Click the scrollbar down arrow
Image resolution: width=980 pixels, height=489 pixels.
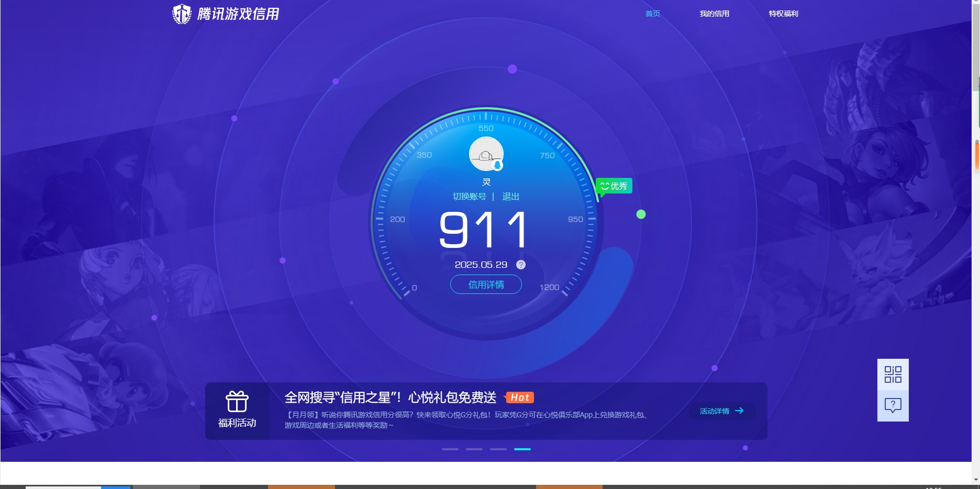976,479
